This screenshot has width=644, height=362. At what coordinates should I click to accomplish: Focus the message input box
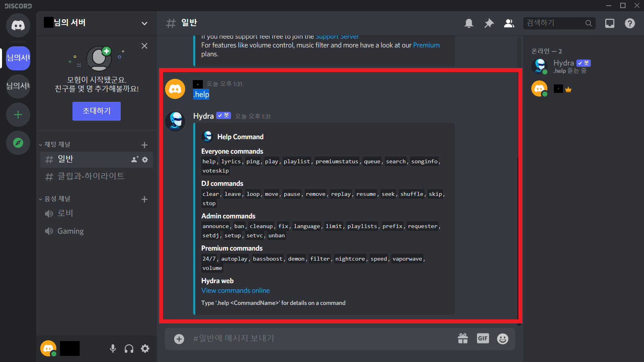tap(322, 339)
